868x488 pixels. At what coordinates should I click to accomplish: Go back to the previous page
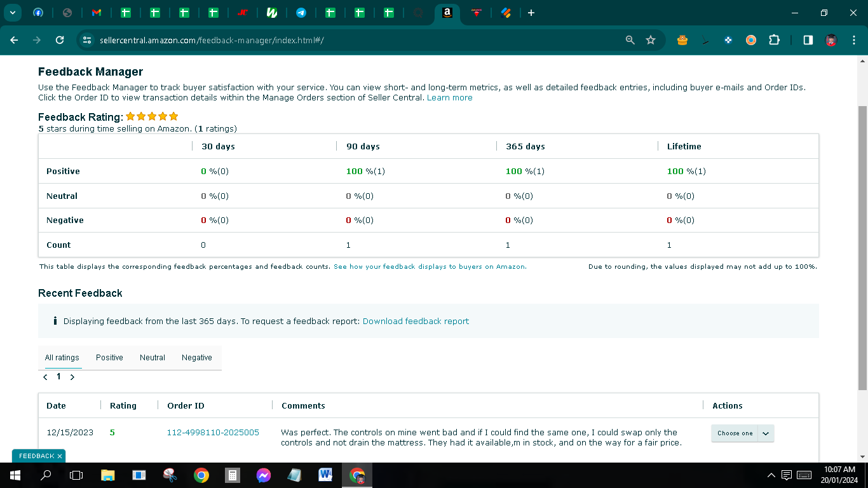click(x=14, y=40)
